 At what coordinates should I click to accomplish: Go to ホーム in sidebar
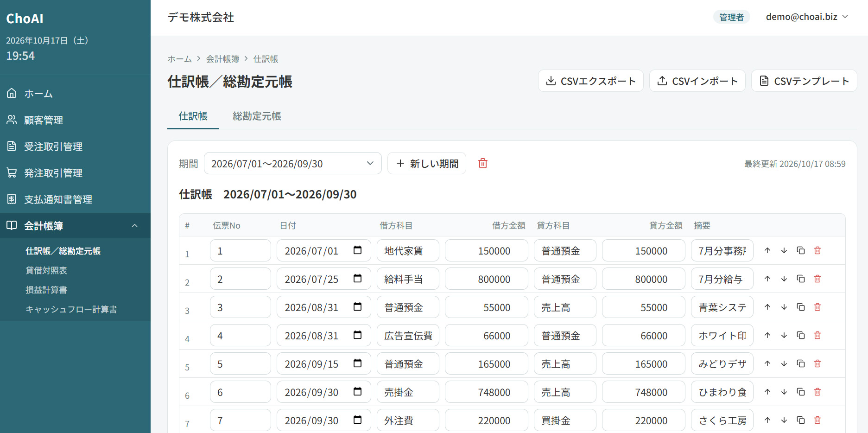pos(75,94)
